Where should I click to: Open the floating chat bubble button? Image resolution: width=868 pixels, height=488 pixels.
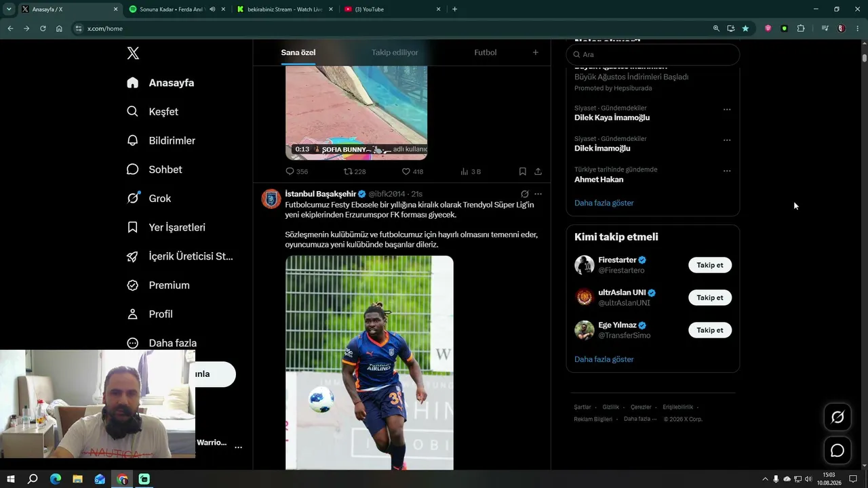coord(837,451)
